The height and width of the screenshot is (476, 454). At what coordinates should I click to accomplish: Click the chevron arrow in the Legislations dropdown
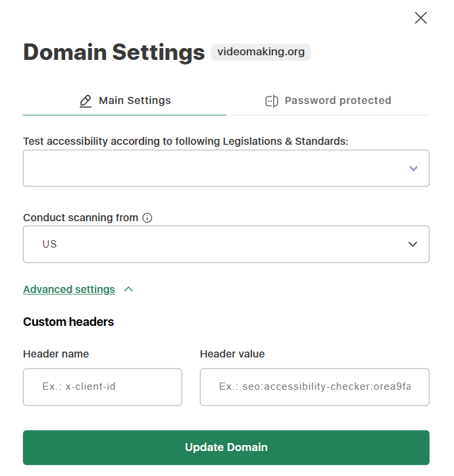point(413,168)
